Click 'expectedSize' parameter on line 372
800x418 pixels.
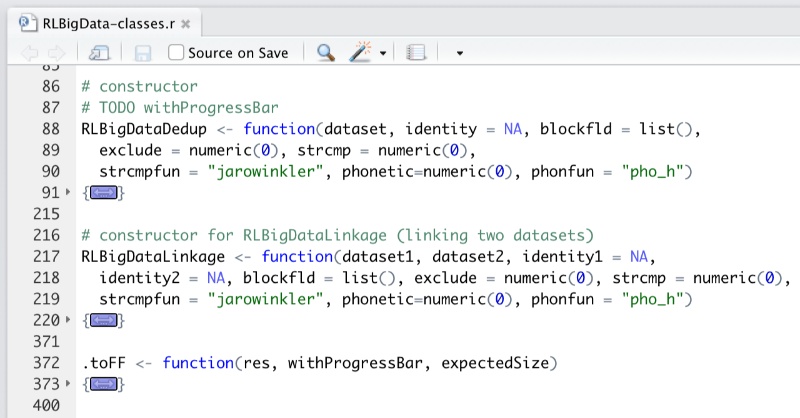pos(495,363)
